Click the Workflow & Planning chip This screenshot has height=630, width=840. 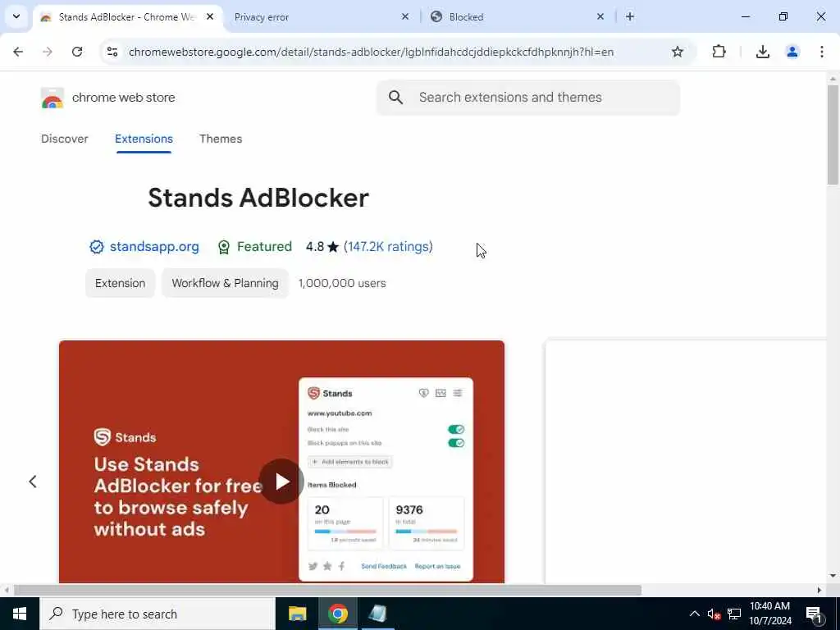click(x=225, y=283)
